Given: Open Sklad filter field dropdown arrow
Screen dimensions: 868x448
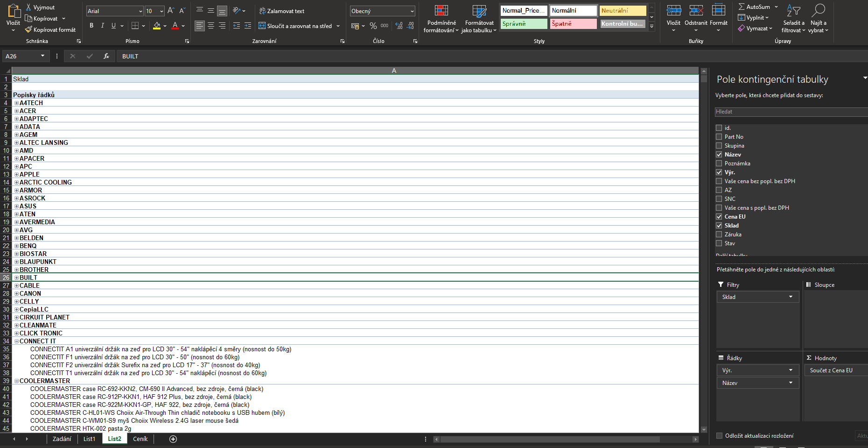Looking at the screenshot, I should click(791, 297).
